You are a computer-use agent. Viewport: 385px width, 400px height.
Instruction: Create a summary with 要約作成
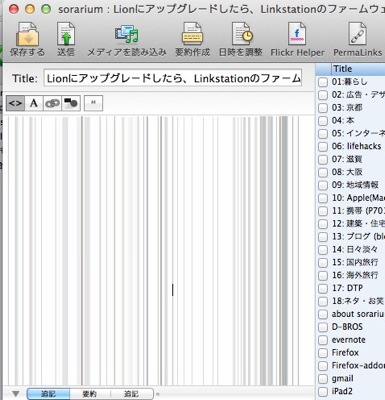[x=192, y=34]
